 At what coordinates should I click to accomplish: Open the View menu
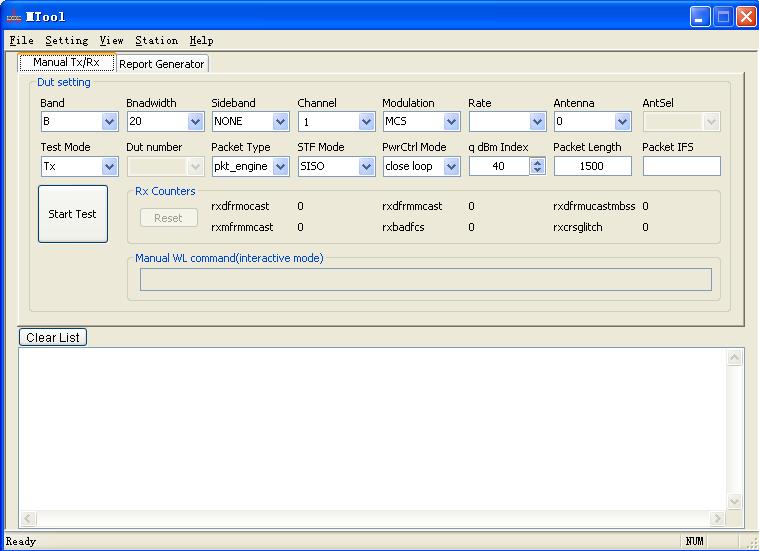111,41
